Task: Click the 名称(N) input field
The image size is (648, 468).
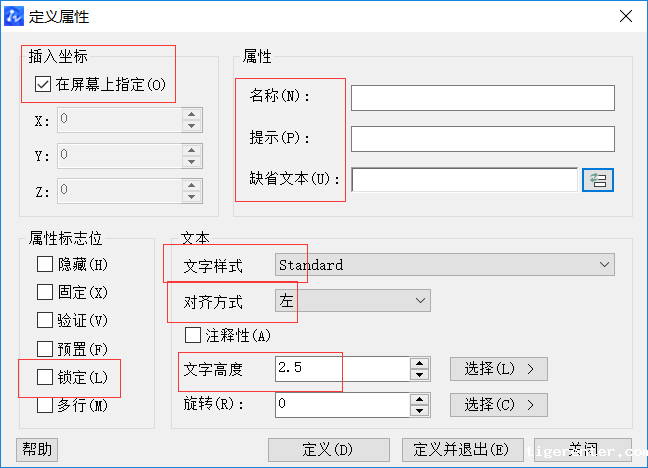Action: [481, 97]
